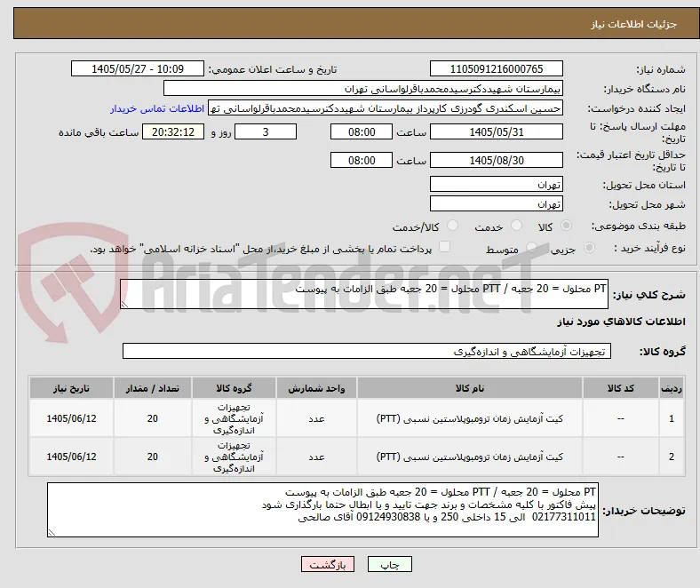700x588 pixels.
Task: Click the response deadline date 1405/05/31
Action: [x=496, y=131]
